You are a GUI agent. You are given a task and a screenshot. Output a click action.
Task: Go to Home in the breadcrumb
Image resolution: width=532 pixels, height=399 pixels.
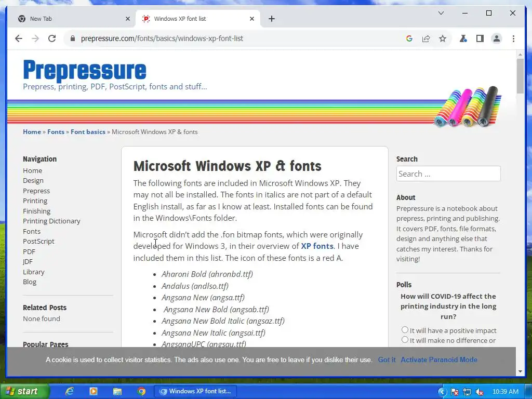click(32, 131)
